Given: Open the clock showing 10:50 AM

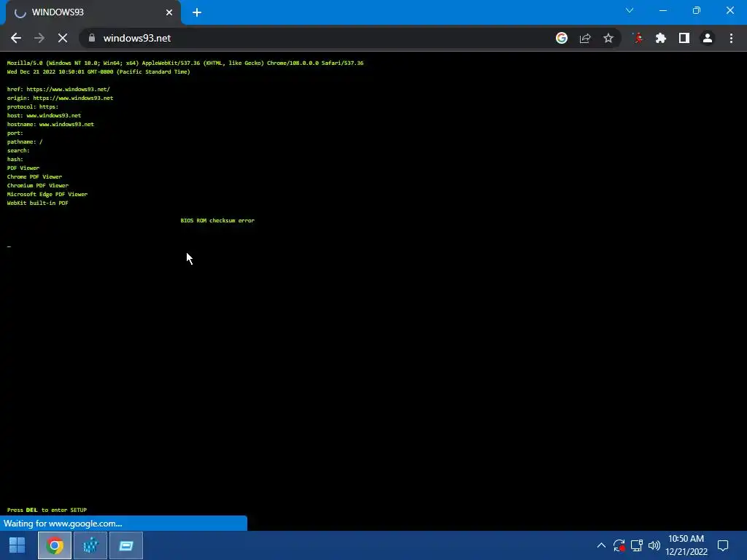Looking at the screenshot, I should [x=686, y=545].
